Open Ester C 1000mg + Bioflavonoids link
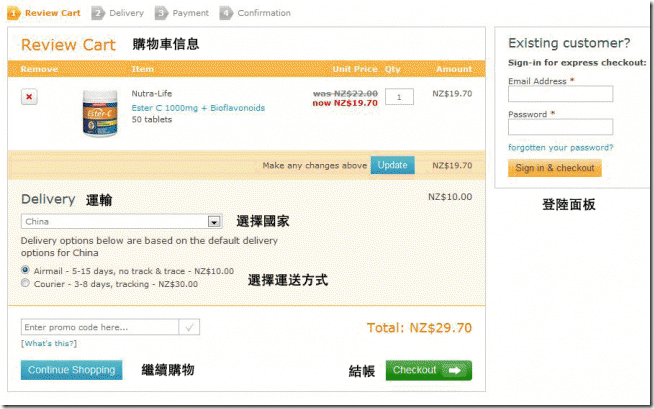The height and width of the screenshot is (409, 654). click(198, 108)
